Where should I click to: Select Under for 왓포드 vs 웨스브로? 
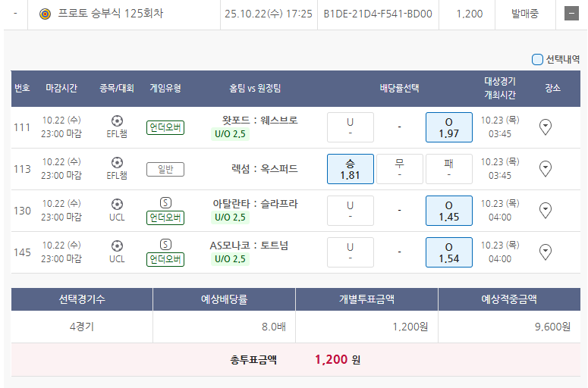[350, 127]
